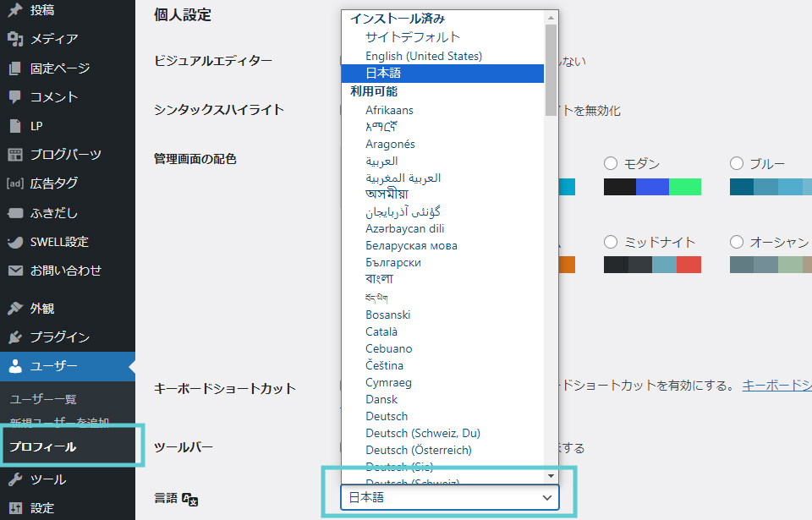
Task: Click the green swatch of モダン palette
Action: [684, 187]
